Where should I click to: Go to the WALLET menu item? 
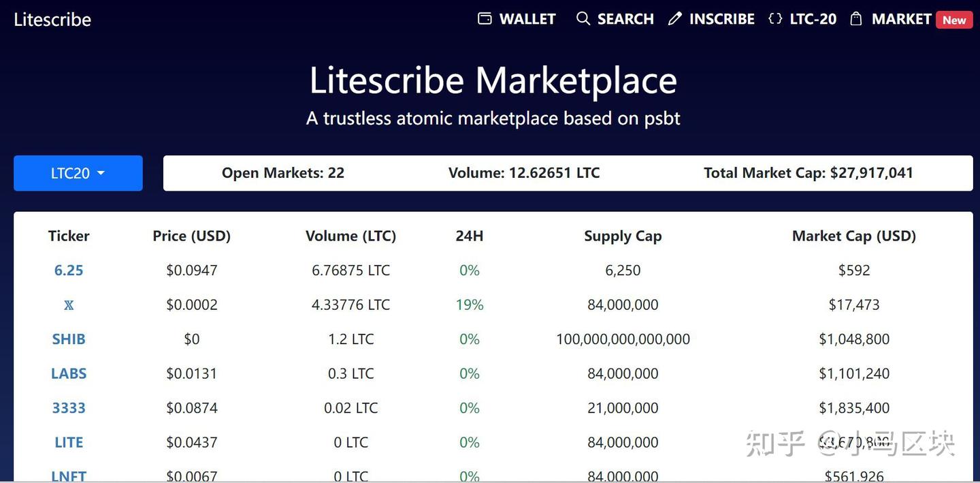pos(527,19)
